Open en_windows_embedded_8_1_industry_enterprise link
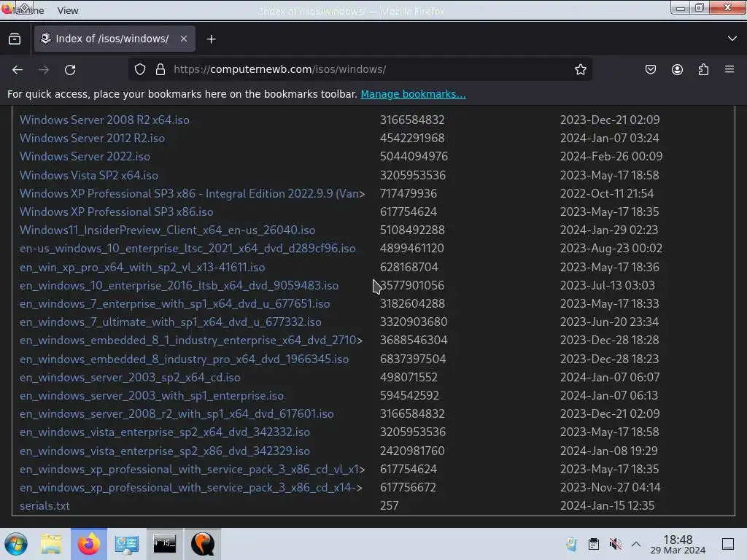 [190, 341]
